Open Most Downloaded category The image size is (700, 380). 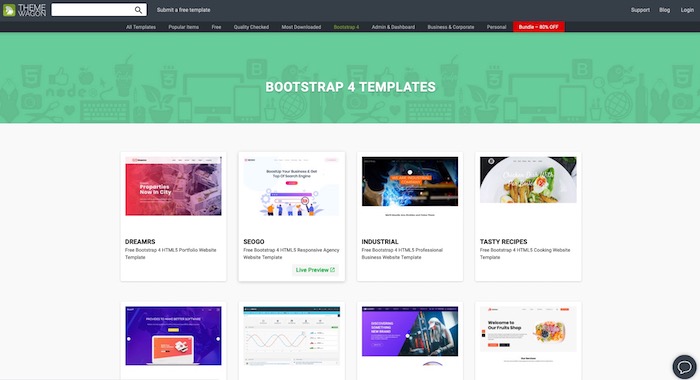click(301, 27)
